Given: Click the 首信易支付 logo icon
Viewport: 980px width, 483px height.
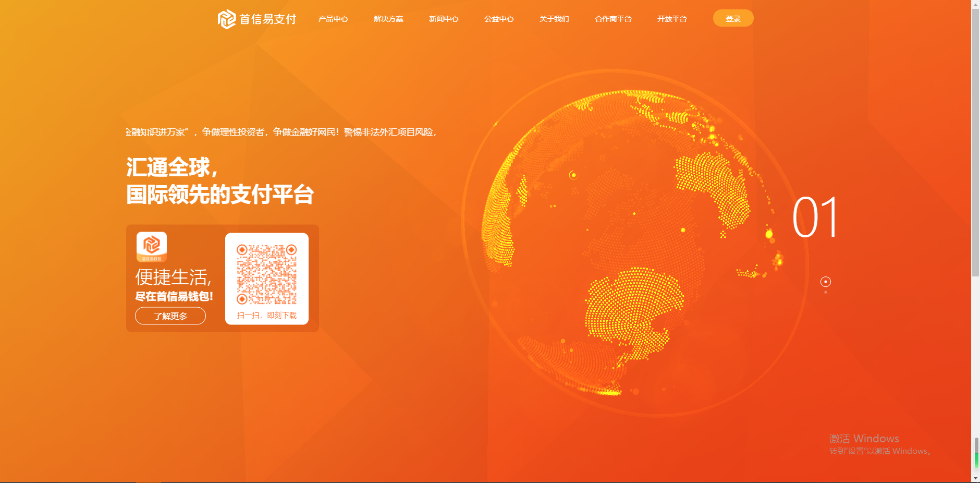Looking at the screenshot, I should [x=227, y=19].
